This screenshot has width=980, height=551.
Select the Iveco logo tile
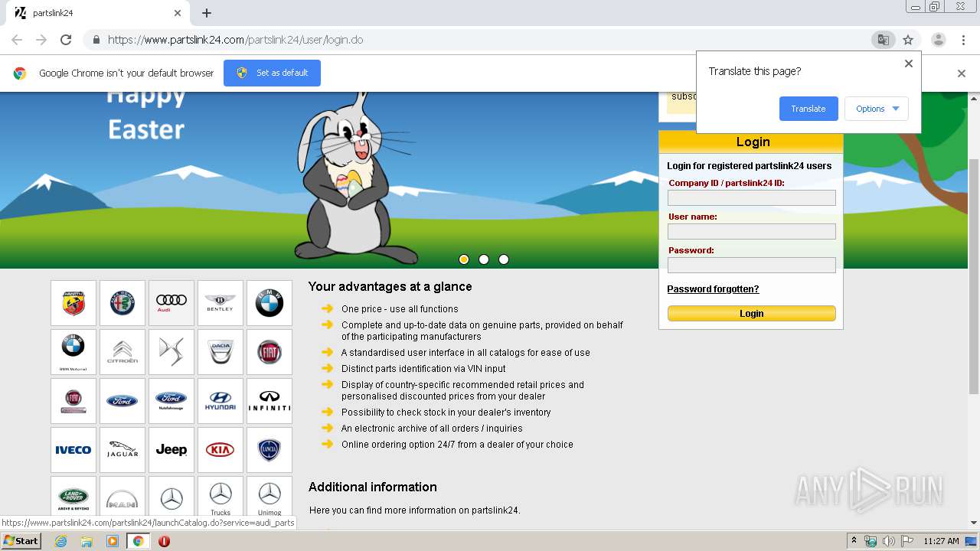tap(73, 450)
